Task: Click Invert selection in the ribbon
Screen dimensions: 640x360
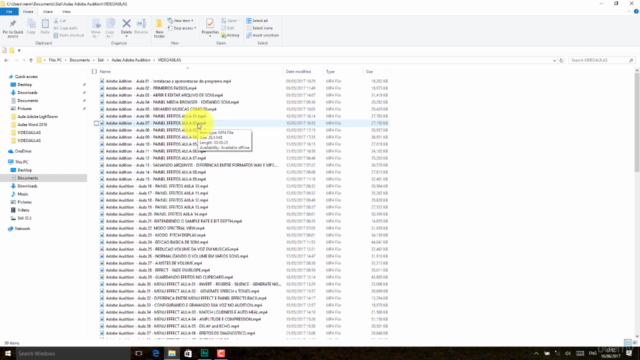Action: tap(262, 36)
